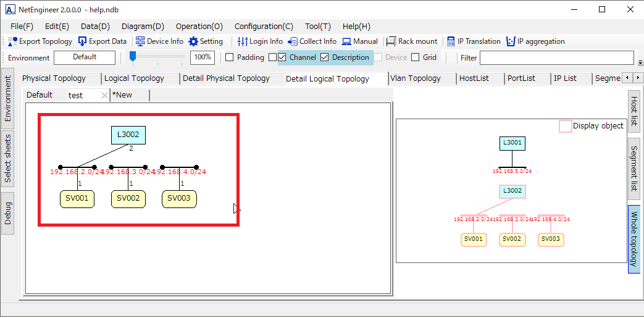Open Rack mount tool
The height and width of the screenshot is (318, 644).
pos(391,41)
